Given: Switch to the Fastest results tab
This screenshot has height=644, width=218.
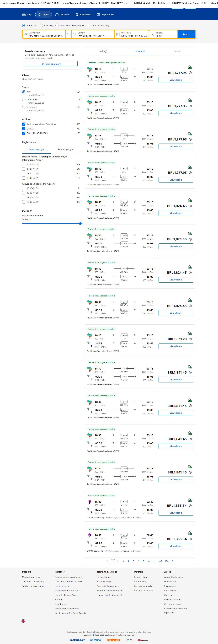Looking at the screenshot, I should point(177,51).
